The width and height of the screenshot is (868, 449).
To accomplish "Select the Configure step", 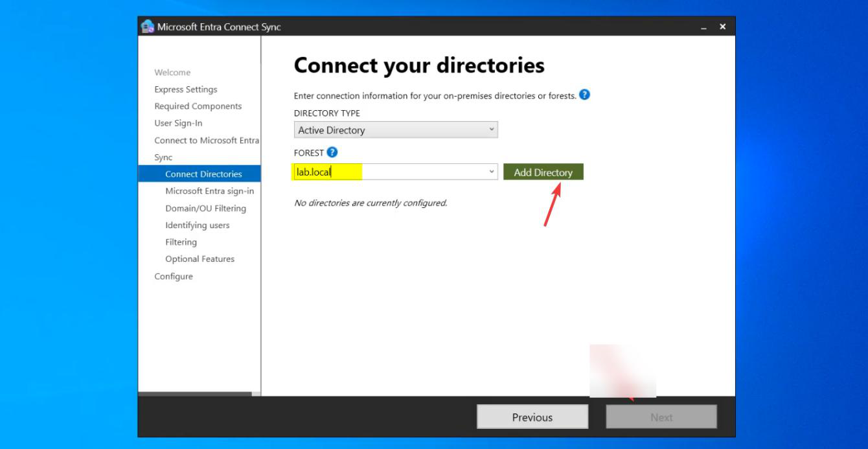I will [174, 277].
